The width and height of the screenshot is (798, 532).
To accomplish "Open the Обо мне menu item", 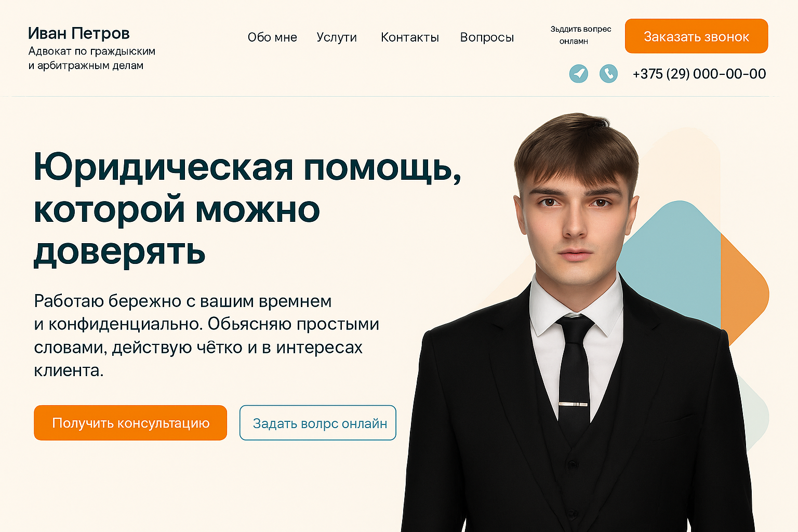I will pyautogui.click(x=272, y=37).
